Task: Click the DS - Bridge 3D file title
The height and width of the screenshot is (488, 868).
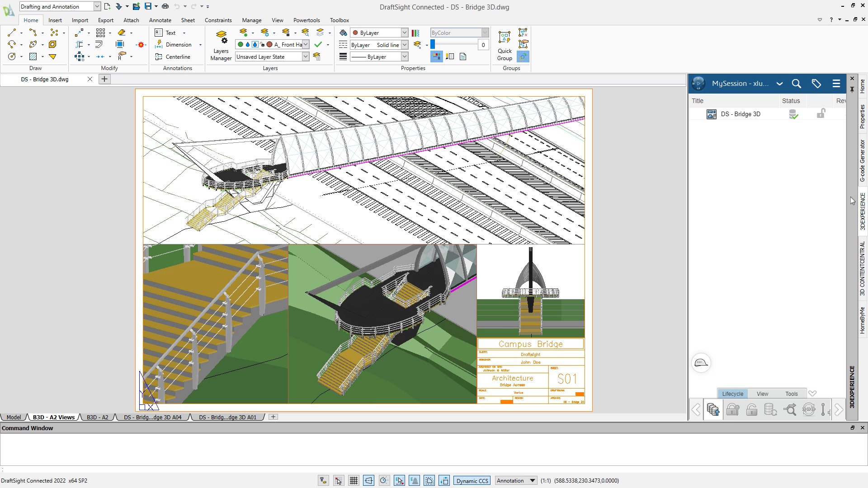Action: (x=741, y=114)
